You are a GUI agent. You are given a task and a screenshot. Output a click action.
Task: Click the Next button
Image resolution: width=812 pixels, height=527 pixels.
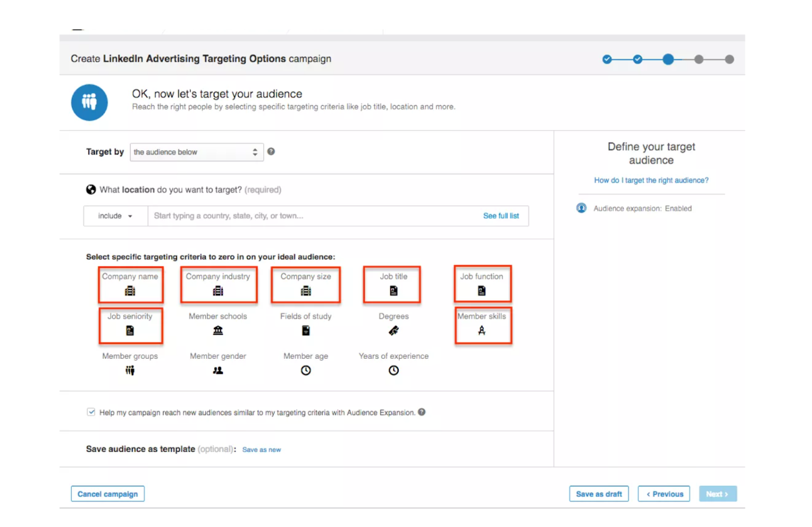pos(718,494)
